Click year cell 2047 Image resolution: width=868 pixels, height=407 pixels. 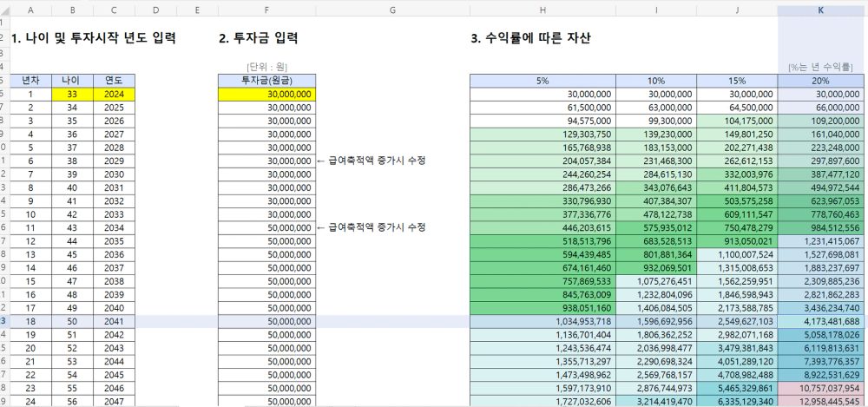click(x=114, y=401)
